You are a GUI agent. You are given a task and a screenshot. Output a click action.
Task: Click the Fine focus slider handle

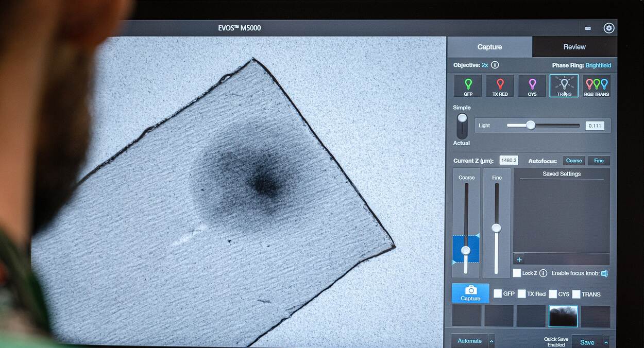pyautogui.click(x=497, y=228)
